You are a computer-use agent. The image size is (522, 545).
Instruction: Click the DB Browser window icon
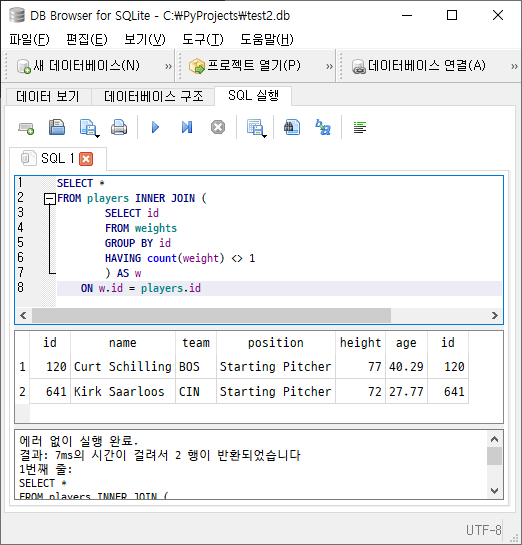(16, 16)
